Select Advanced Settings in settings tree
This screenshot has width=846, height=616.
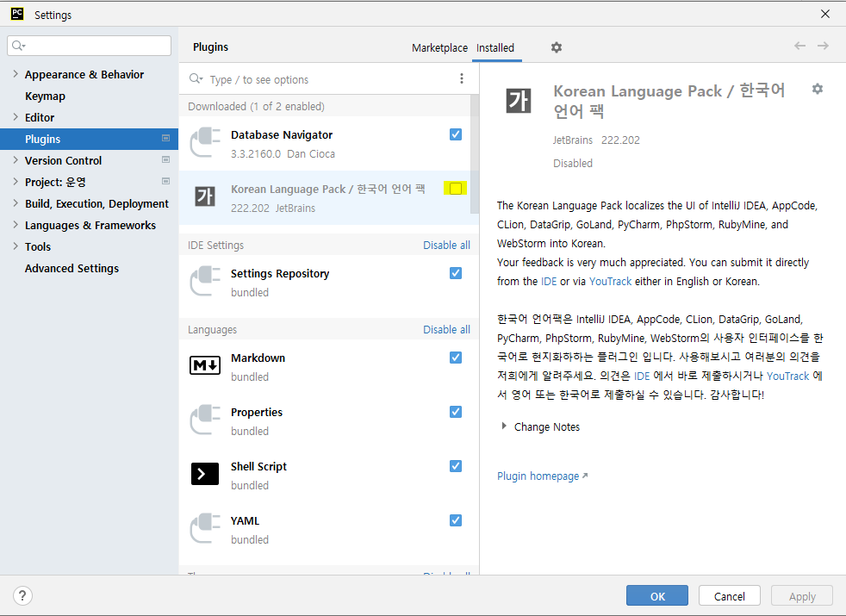pyautogui.click(x=72, y=268)
